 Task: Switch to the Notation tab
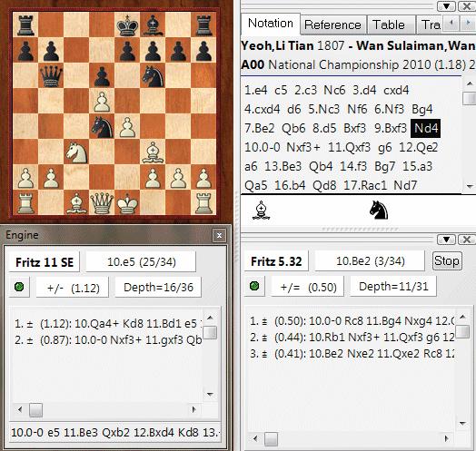click(270, 24)
